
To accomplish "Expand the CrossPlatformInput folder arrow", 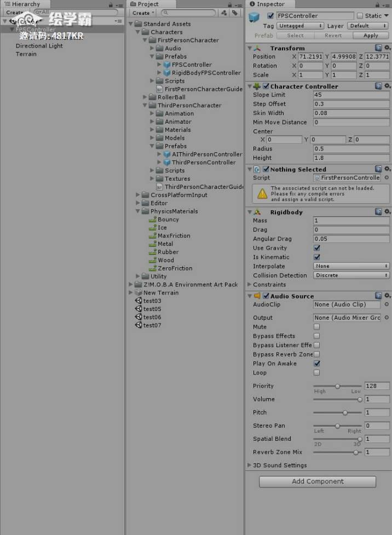I will click(138, 195).
